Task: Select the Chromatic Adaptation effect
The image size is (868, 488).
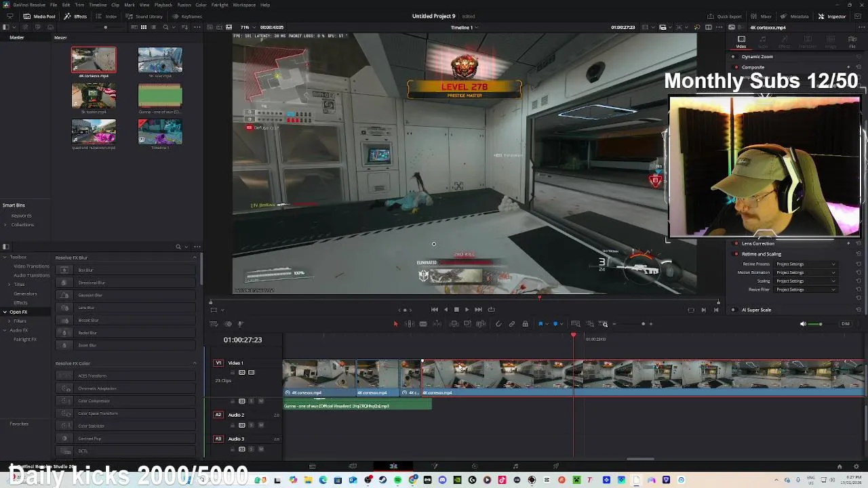Action: (x=126, y=388)
